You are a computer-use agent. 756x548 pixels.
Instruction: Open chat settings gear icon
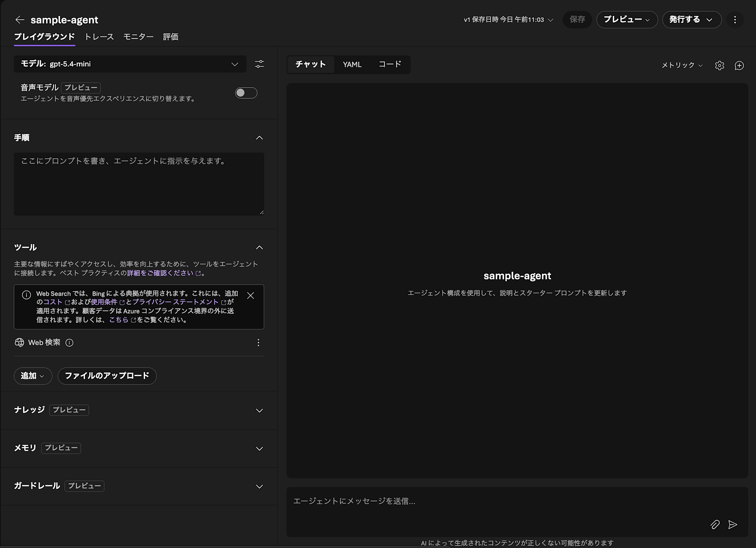tap(719, 65)
